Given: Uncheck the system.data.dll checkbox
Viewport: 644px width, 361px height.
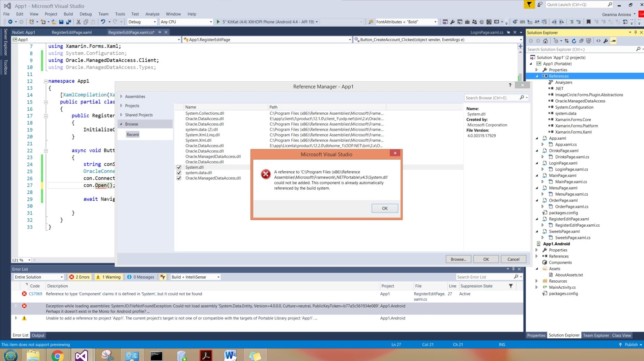Looking at the screenshot, I should pyautogui.click(x=179, y=173).
